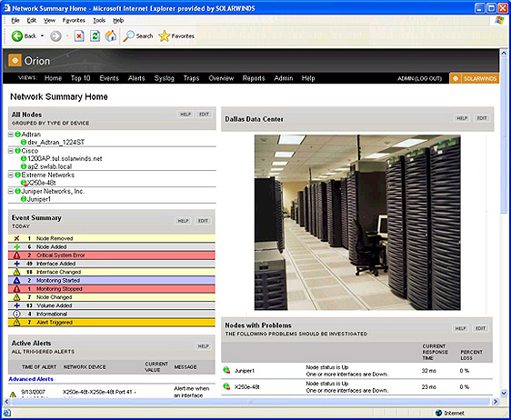Open the Favorites menu in the menu bar

click(x=74, y=20)
